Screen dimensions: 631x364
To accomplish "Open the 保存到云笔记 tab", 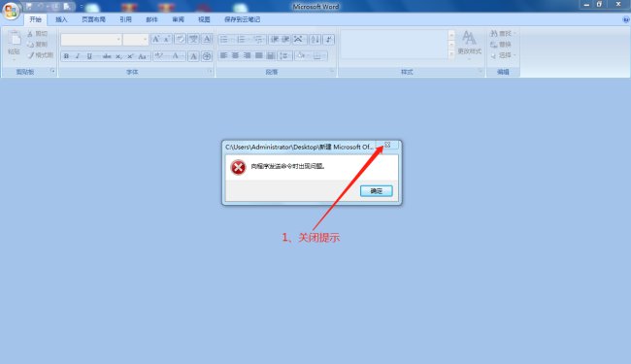I will tap(243, 19).
